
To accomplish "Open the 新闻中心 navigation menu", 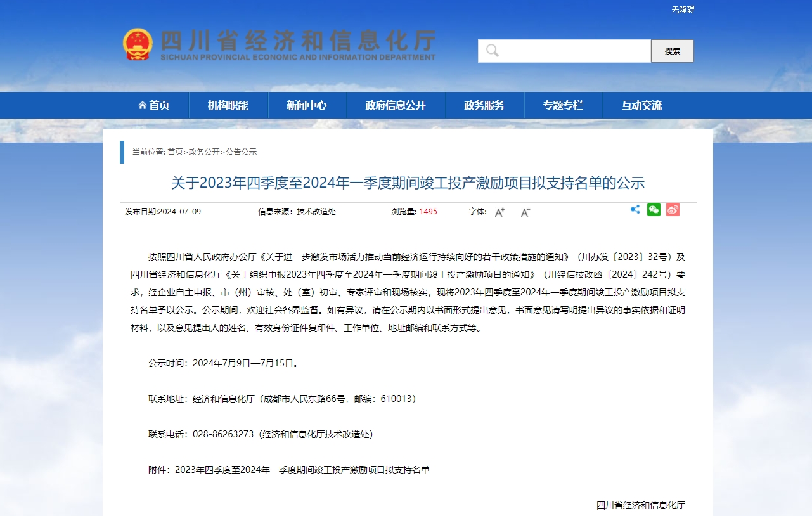I will click(x=307, y=105).
